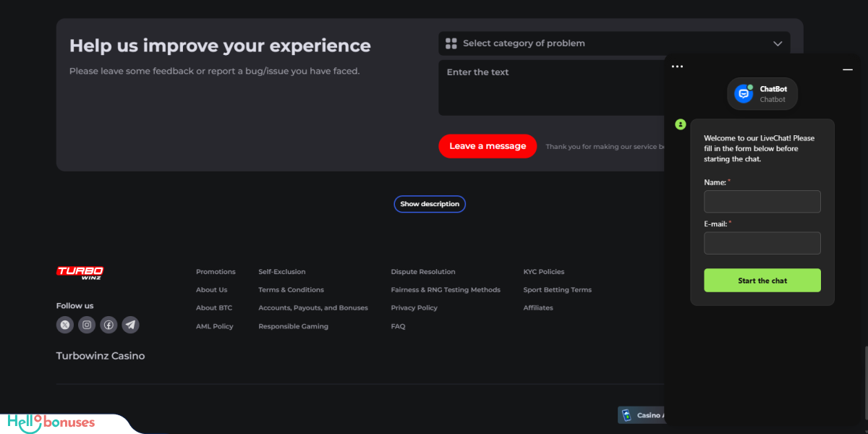Screen dimensions: 868x434
Task: Open the Responsible Gaming link
Action: pyautogui.click(x=293, y=326)
